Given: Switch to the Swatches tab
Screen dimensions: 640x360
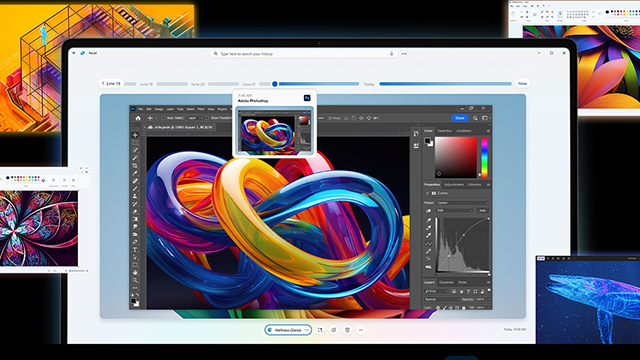Looking at the screenshot, I should 444,131.
